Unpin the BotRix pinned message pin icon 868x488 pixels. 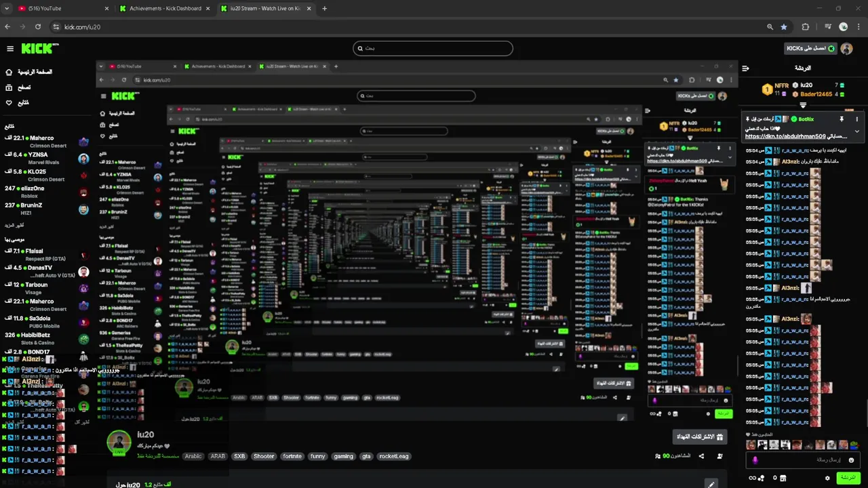(842, 119)
